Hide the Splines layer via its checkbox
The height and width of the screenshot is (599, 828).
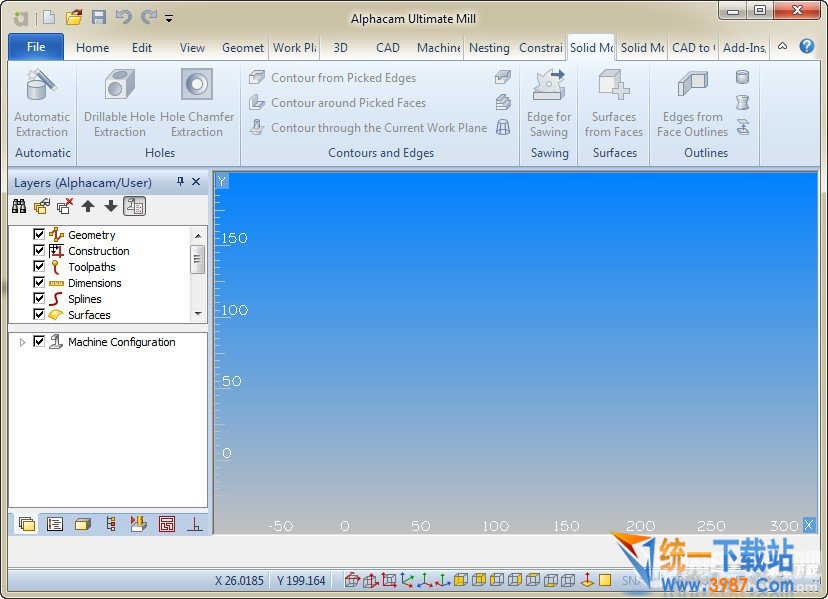[x=39, y=298]
